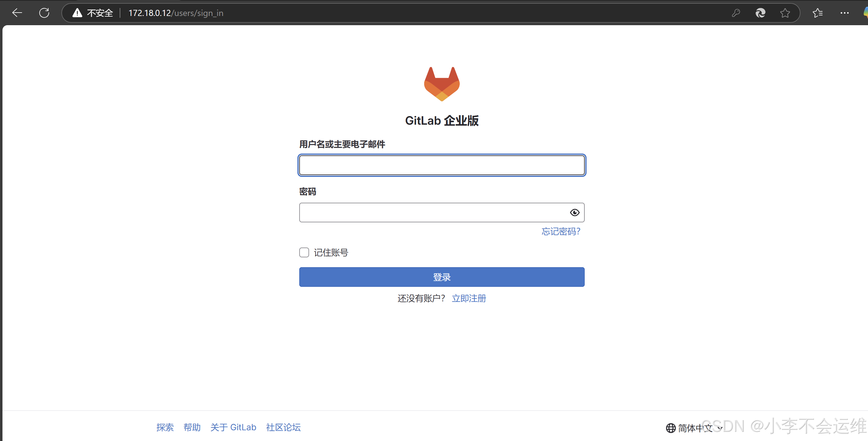868x441 pixels.
Task: Click the not-secure warning triangle icon
Action: coord(77,13)
